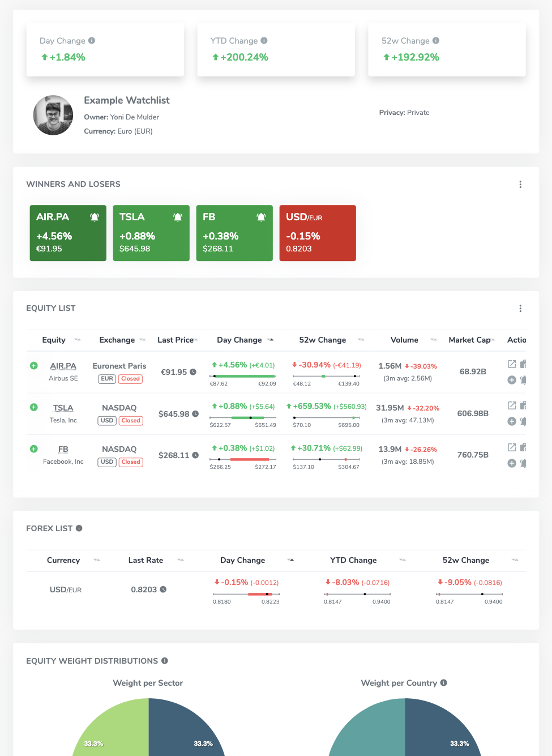Open the FB ticker link

click(x=63, y=449)
